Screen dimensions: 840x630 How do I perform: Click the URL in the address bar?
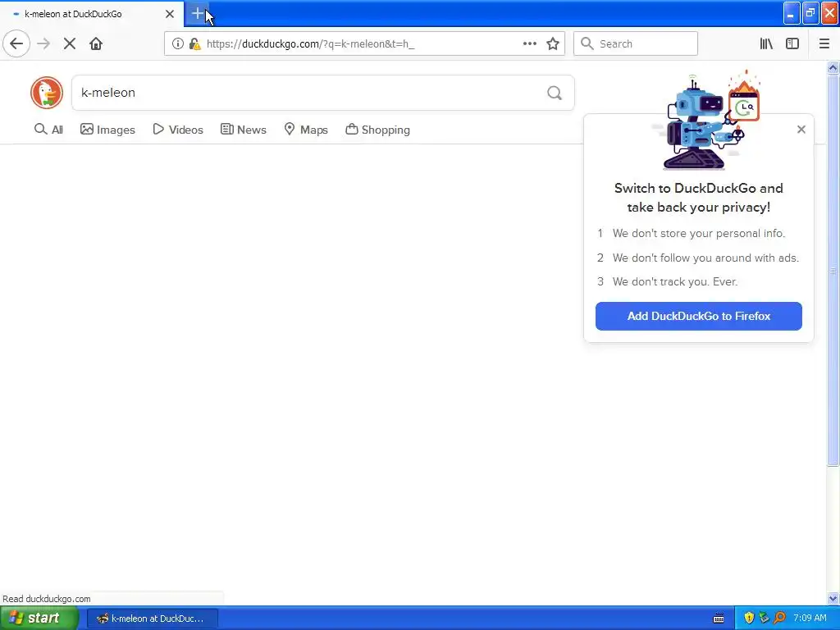coord(311,44)
